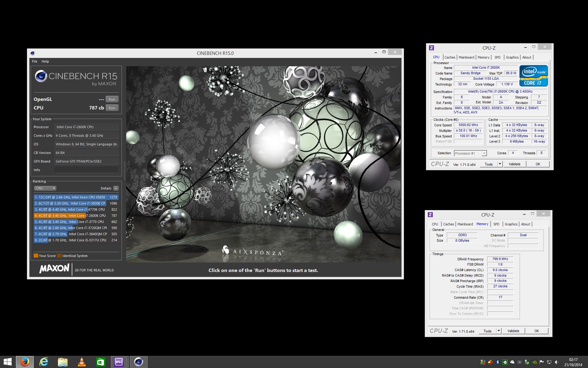Open the Action Center flag icon
Screen dimensions: 588x368
[x=541, y=362]
